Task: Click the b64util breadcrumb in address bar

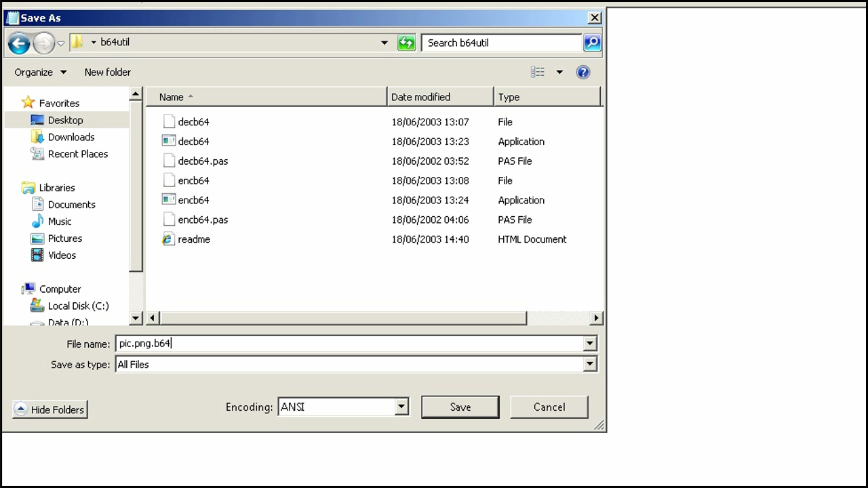Action: 115,42
